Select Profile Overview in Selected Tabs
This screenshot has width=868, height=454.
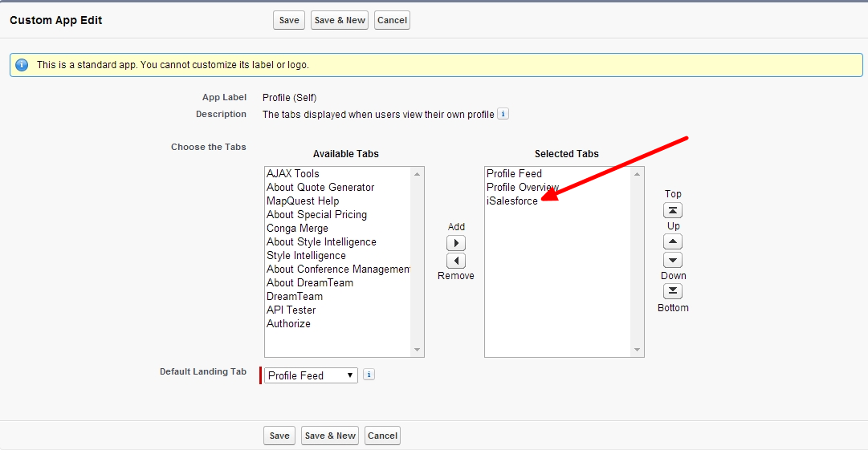[x=557, y=188]
